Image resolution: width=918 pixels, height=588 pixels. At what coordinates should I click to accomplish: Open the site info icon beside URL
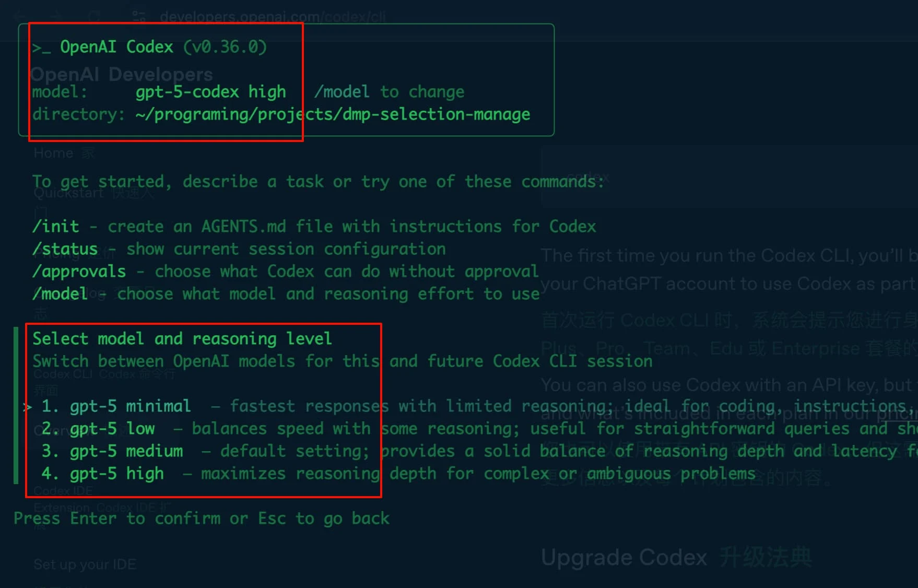(x=139, y=16)
